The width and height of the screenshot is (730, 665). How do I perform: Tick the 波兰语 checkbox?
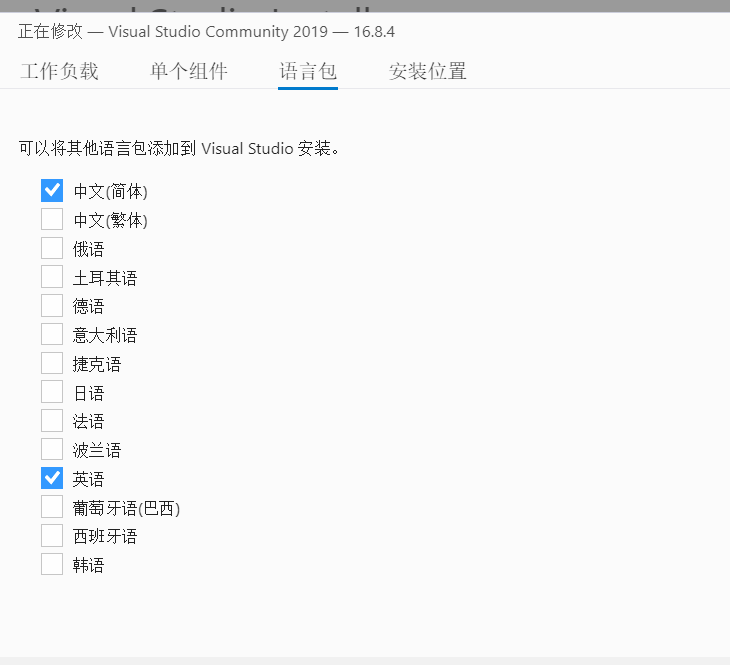coord(52,449)
